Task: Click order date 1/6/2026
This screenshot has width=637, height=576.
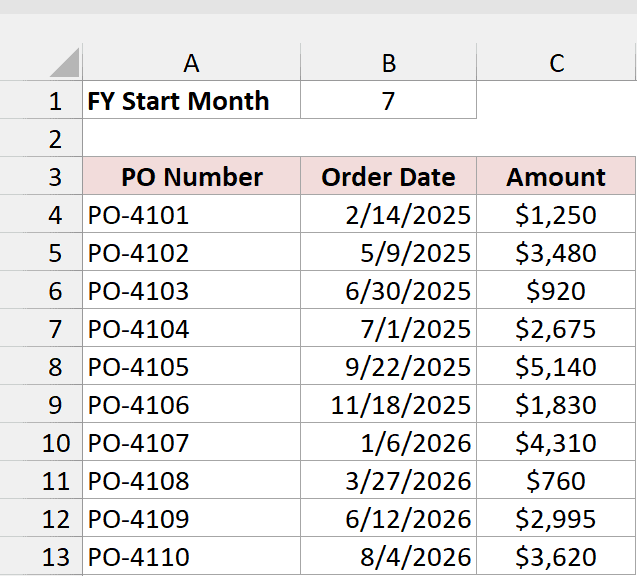Action: point(388,442)
